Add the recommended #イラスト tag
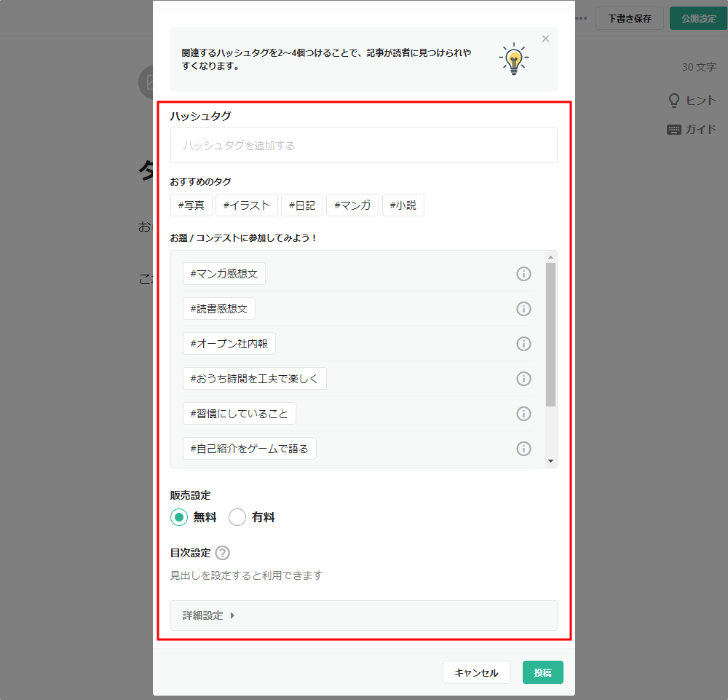Screen dimensions: 728x700 (247, 205)
